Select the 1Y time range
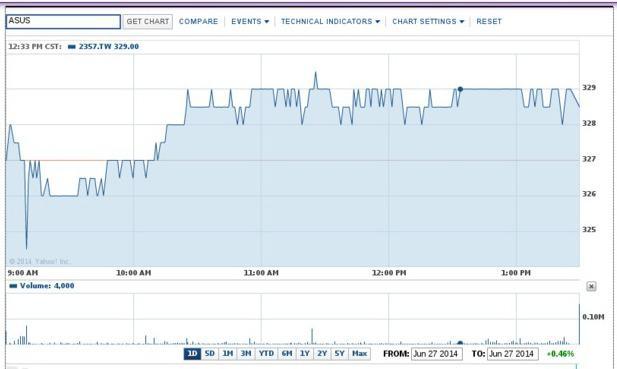This screenshot has height=369, width=617. click(305, 354)
